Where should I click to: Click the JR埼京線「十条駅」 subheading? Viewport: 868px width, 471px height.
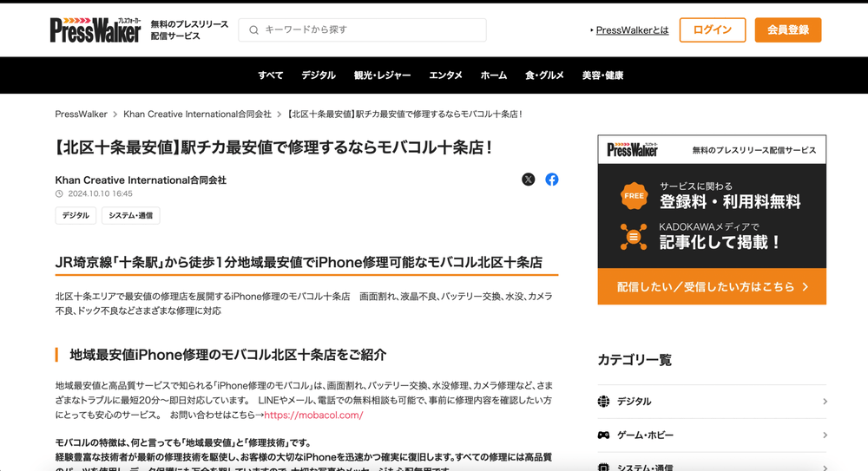[299, 262]
